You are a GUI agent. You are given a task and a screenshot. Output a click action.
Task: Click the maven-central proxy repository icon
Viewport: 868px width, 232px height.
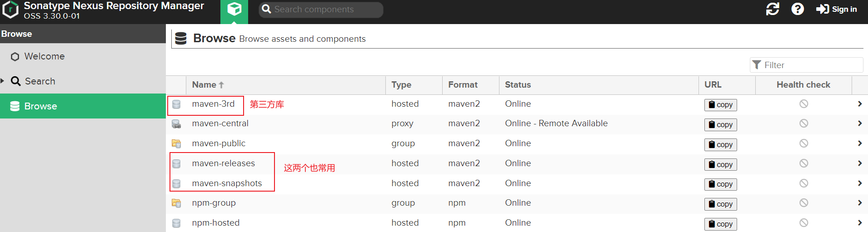(x=176, y=124)
